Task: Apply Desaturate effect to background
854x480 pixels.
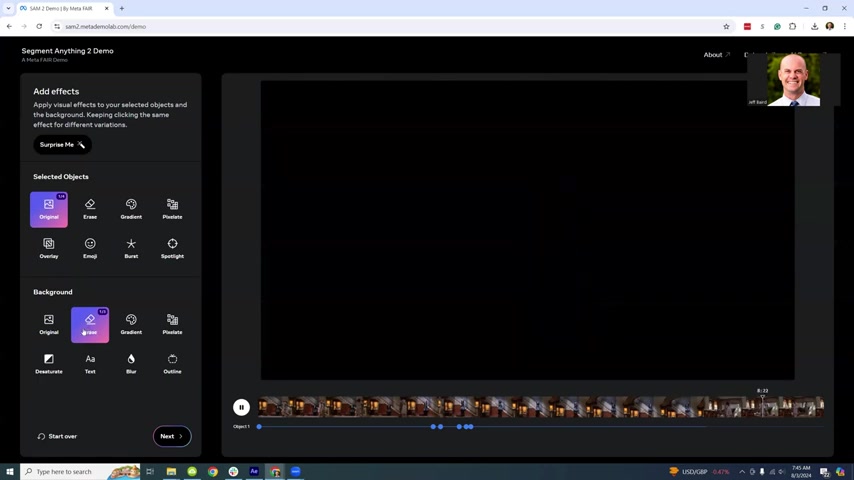Action: point(49,363)
